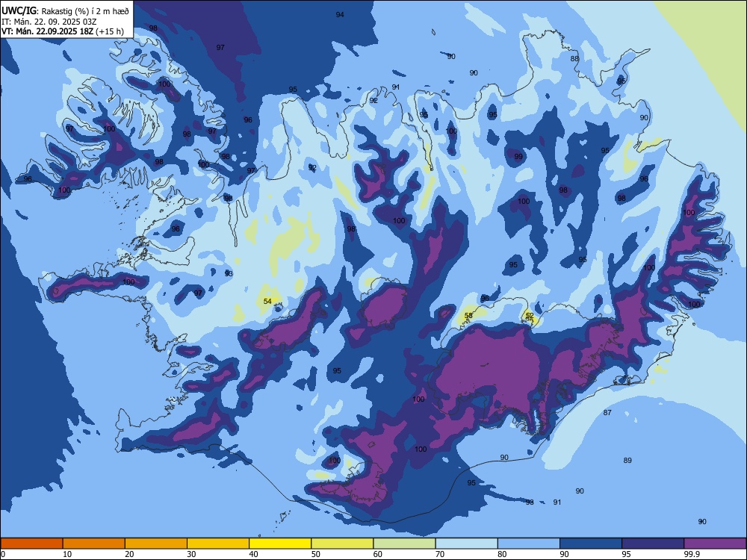Click the '94' humidity value at the top

coord(340,15)
